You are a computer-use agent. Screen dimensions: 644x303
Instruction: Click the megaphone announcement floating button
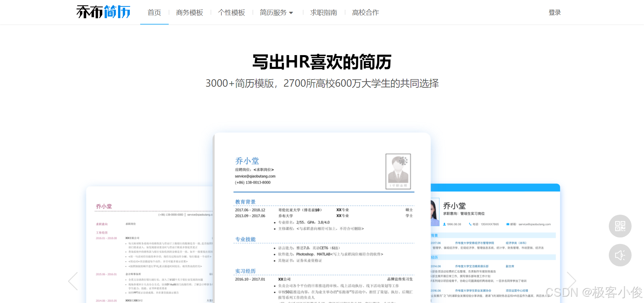[620, 255]
